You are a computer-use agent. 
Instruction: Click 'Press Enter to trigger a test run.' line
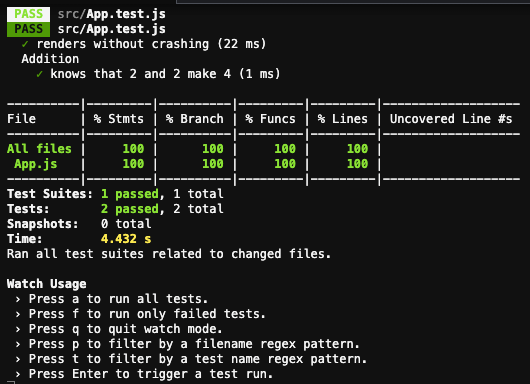click(x=151, y=374)
